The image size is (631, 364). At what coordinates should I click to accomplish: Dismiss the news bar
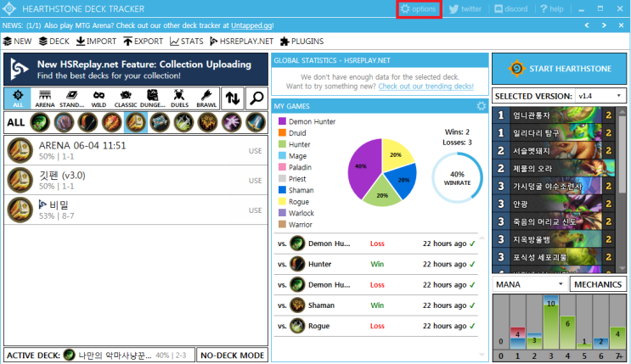pos(621,25)
